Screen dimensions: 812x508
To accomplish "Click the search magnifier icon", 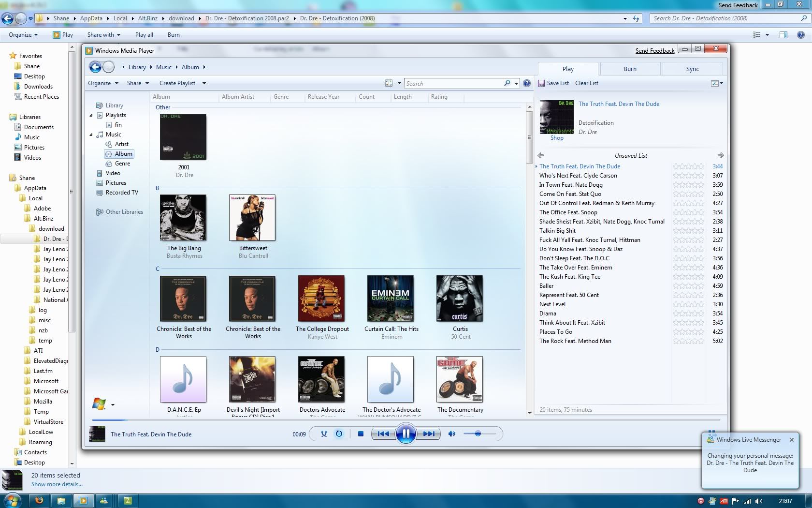I will click(x=507, y=83).
